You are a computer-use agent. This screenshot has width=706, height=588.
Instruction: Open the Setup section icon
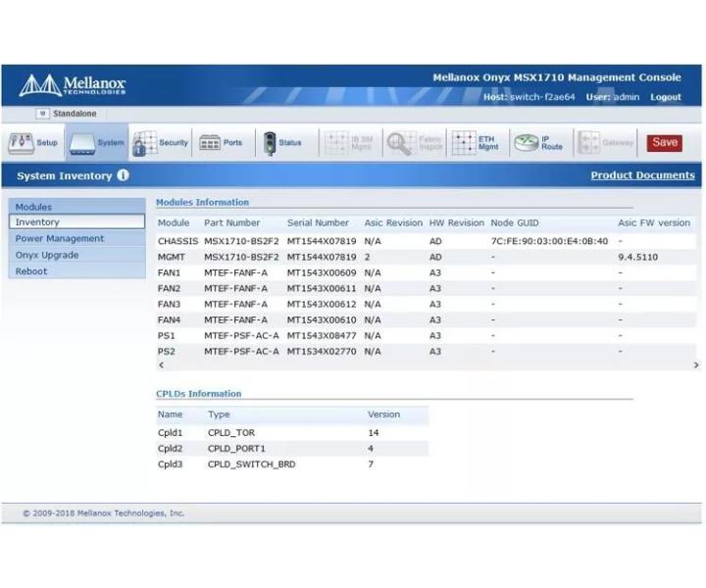point(22,143)
